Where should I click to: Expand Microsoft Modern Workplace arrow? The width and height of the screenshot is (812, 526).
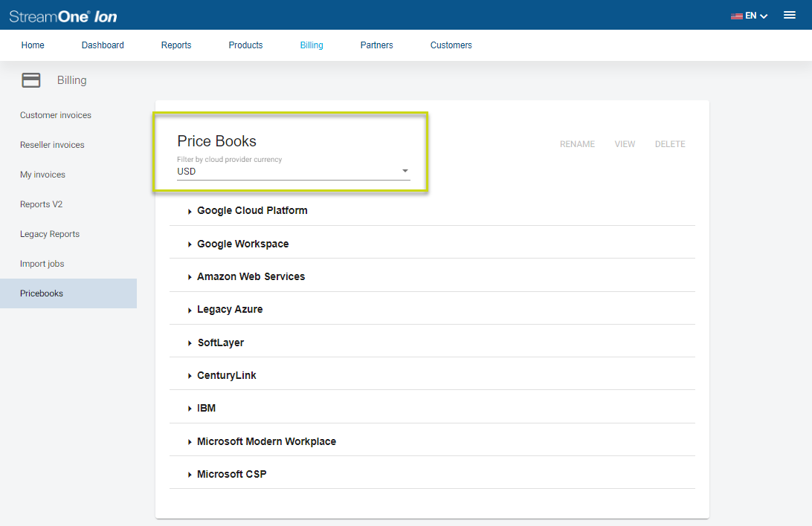tap(190, 442)
